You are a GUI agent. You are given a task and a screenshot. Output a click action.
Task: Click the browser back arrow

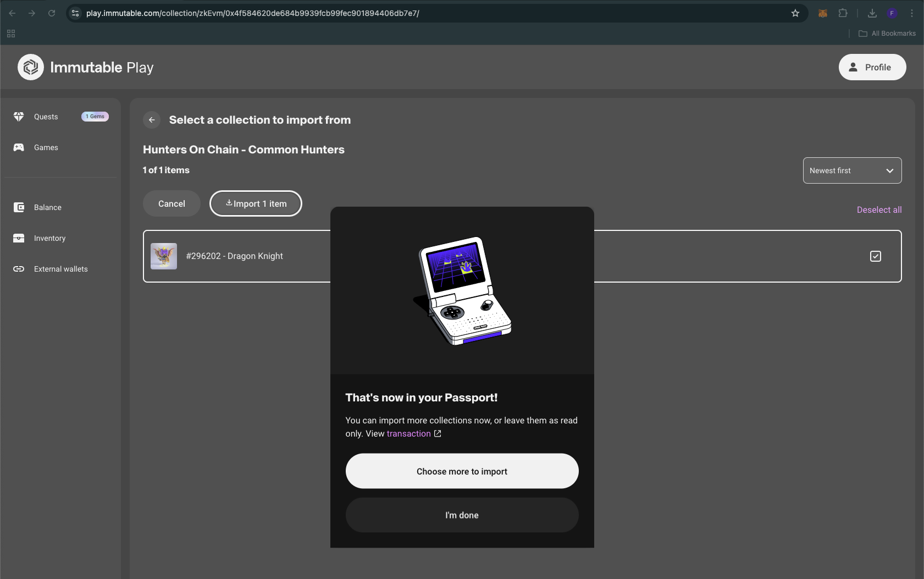coord(12,13)
